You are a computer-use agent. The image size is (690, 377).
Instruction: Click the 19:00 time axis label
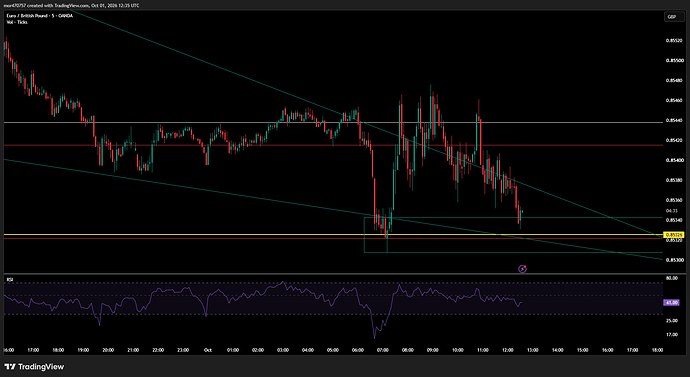pos(83,351)
